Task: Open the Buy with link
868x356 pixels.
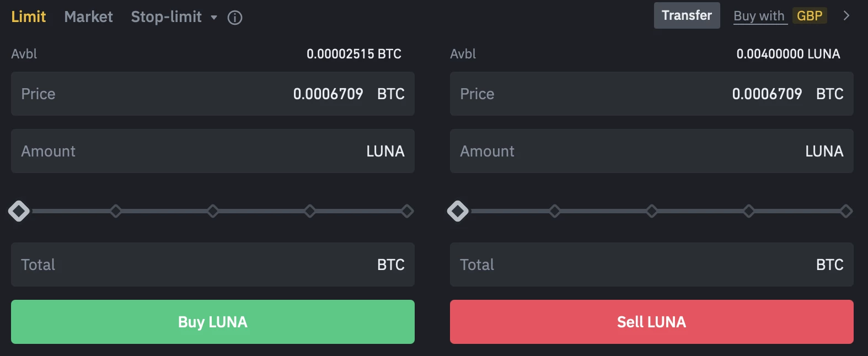Action: [x=759, y=16]
